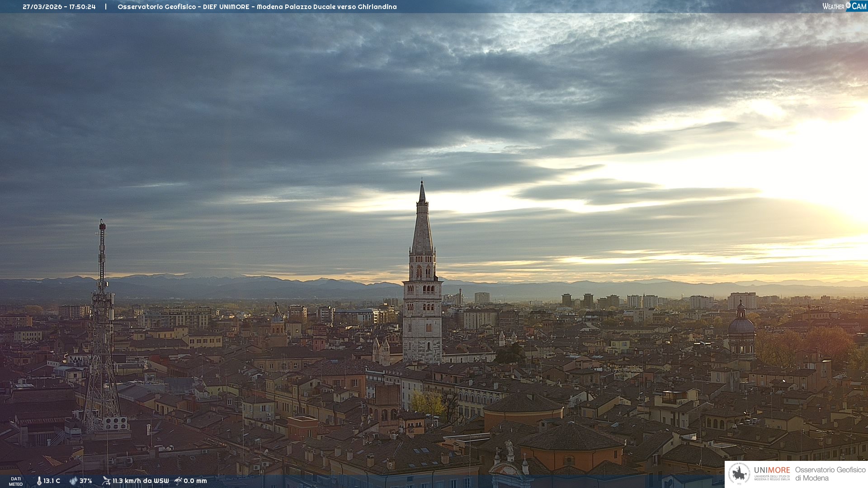Click the camera lens in WeatherCam logo
Screen dimensions: 868x488
coord(848,5)
